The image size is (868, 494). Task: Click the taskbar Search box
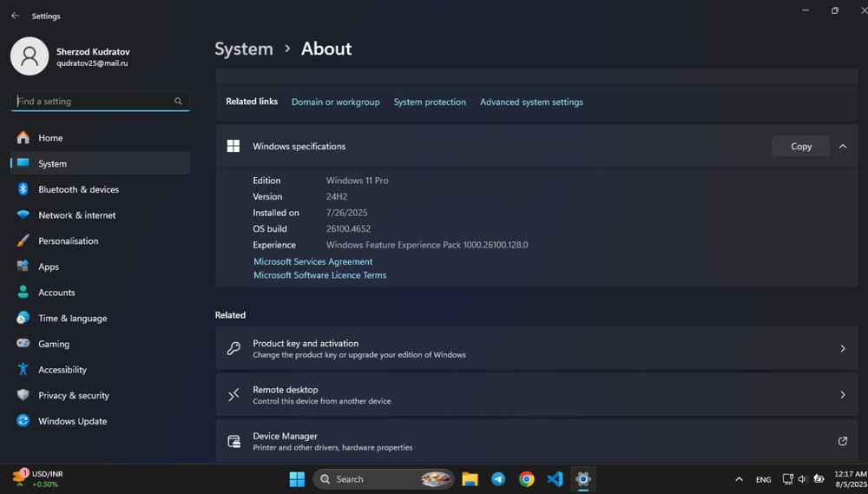coord(384,479)
